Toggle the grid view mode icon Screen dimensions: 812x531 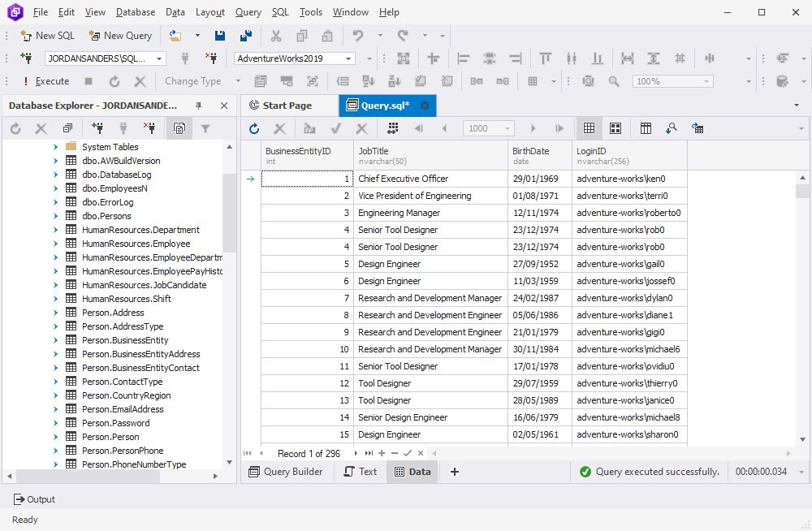point(589,128)
